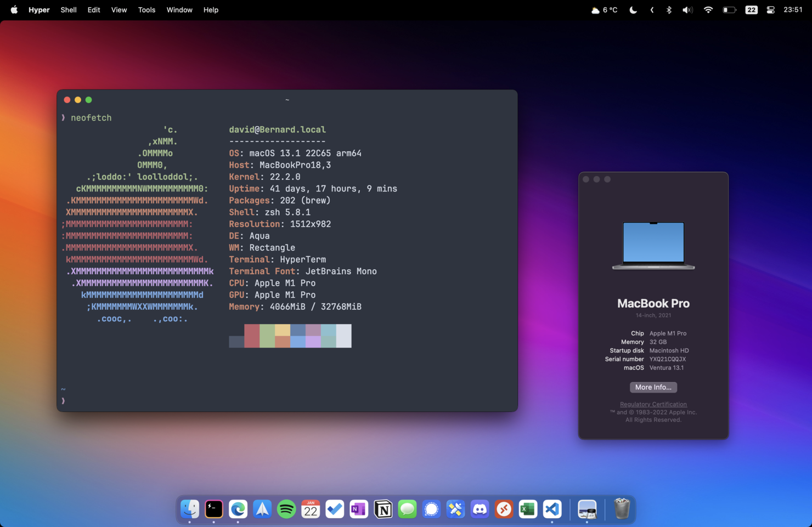Open Notion from the Dock
The height and width of the screenshot is (527, 812).
[x=382, y=509]
